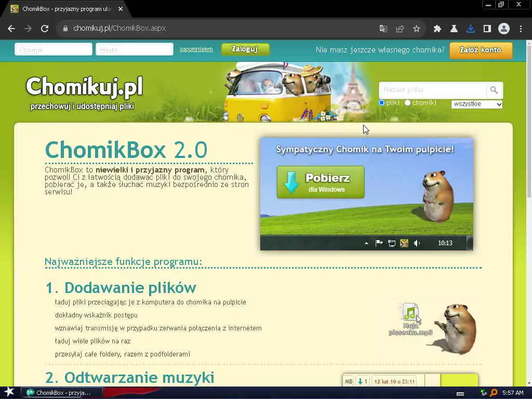Click the Zaloguj login button
The image size is (532, 399).
[245, 49]
